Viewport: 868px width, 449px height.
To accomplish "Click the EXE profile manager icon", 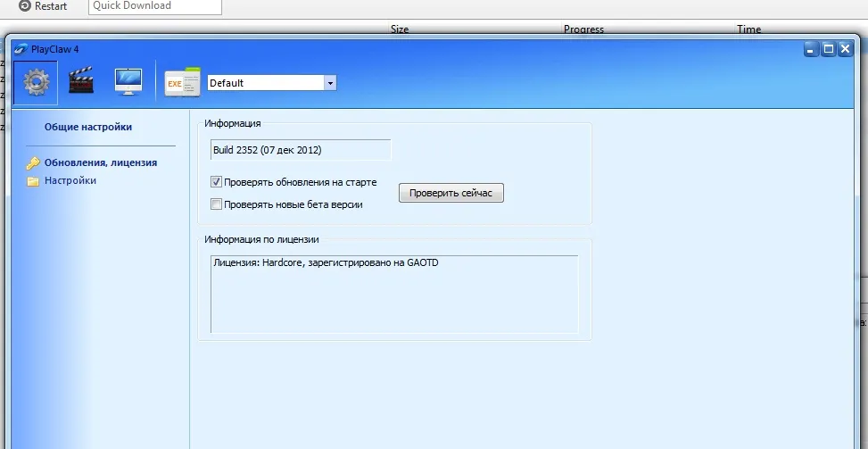I will 182,82.
